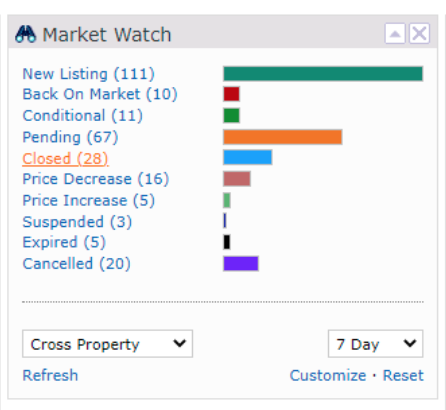Click Reset to restore defaults
This screenshot has height=410, width=446.
403,375
